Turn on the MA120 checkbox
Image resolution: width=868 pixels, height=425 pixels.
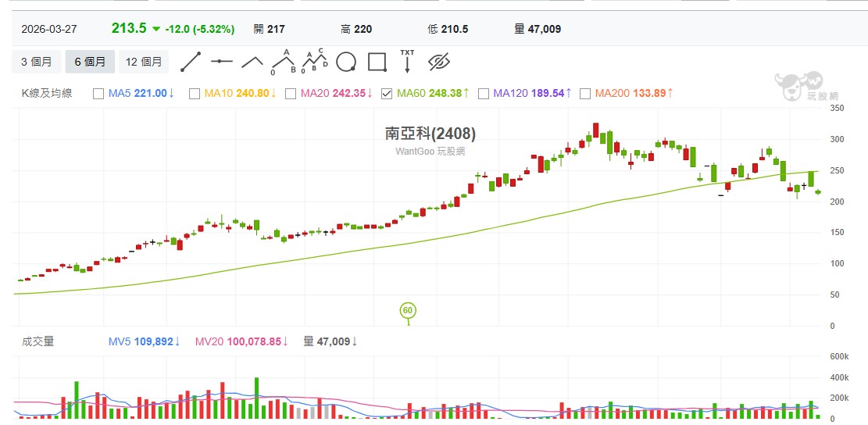point(483,94)
